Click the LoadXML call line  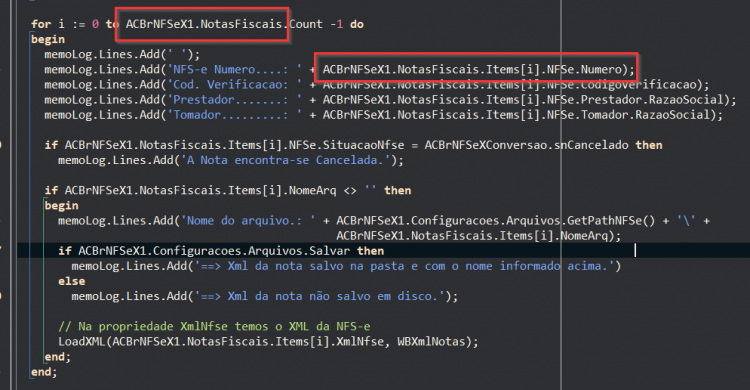[268, 342]
